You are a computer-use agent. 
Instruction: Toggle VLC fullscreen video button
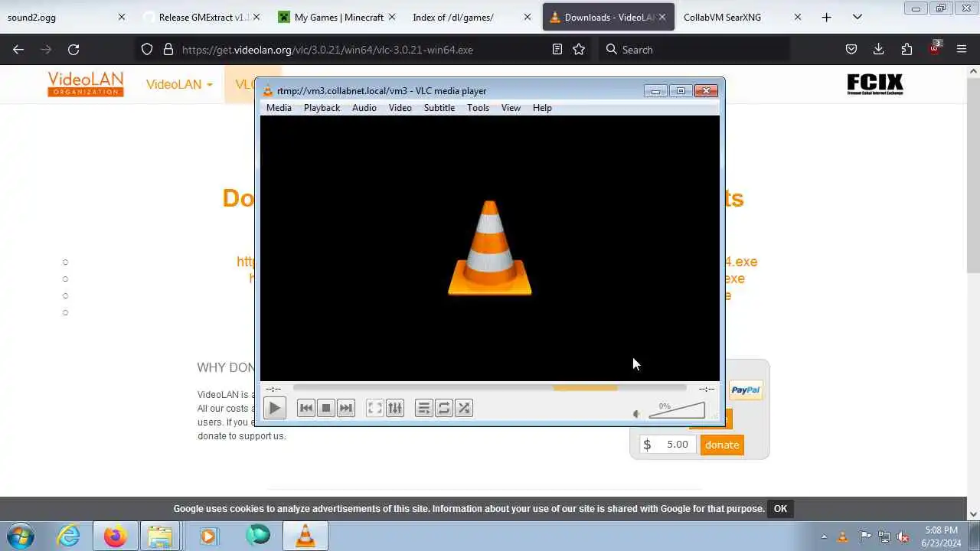point(374,408)
